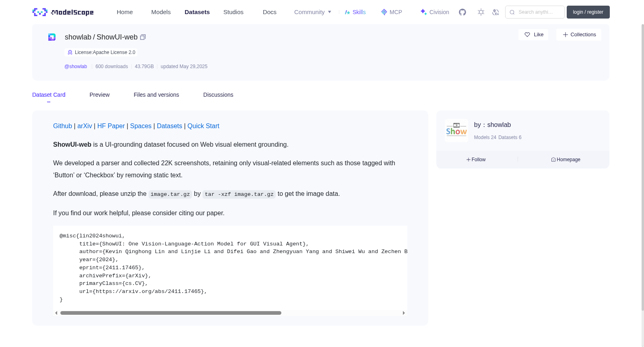
Task: Click the dataset avatar icon beside title
Action: (x=52, y=37)
